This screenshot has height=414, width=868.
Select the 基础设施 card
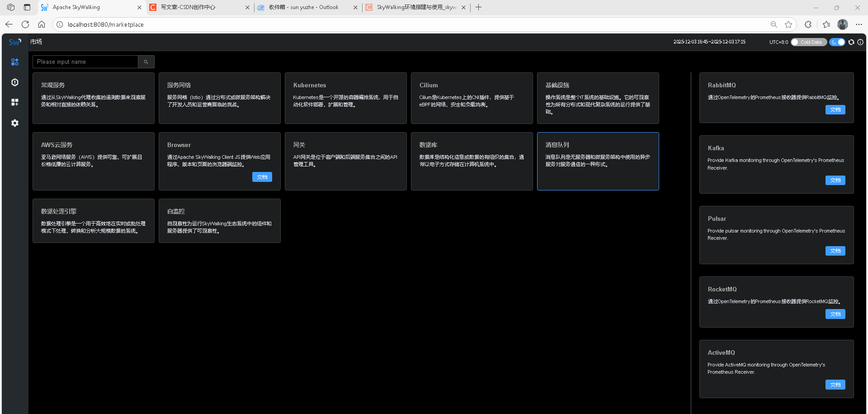[x=598, y=98]
